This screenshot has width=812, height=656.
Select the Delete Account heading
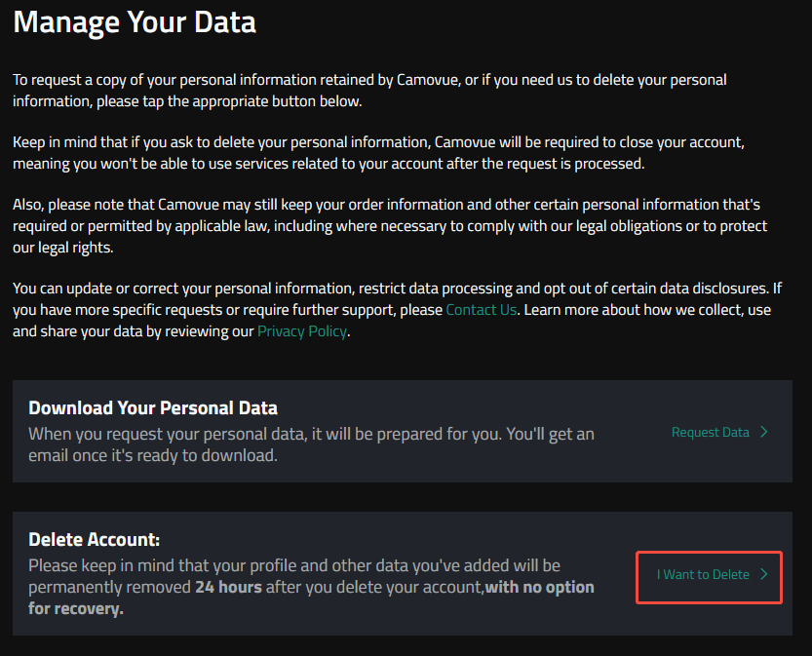click(x=95, y=539)
